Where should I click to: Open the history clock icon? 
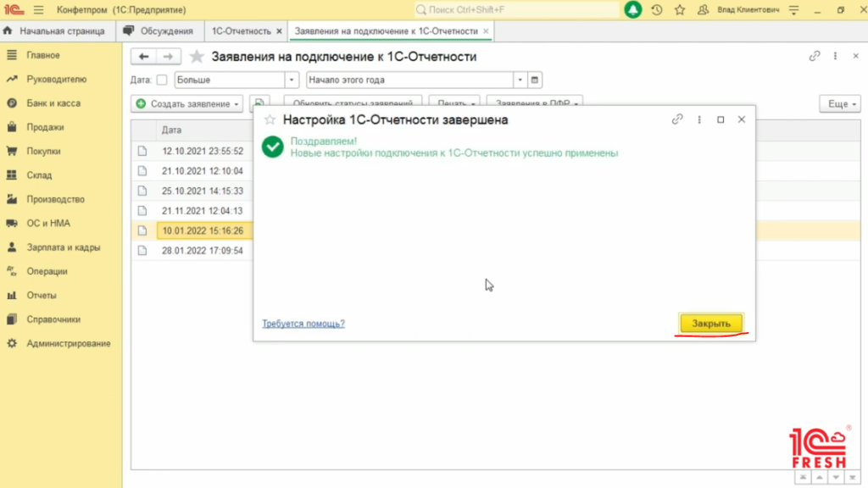(657, 10)
